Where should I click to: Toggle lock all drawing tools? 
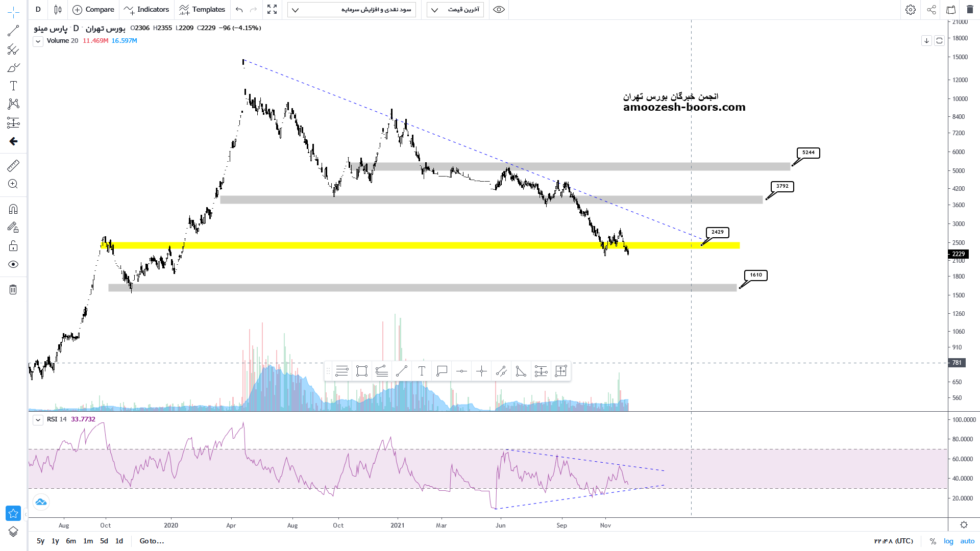click(x=13, y=246)
